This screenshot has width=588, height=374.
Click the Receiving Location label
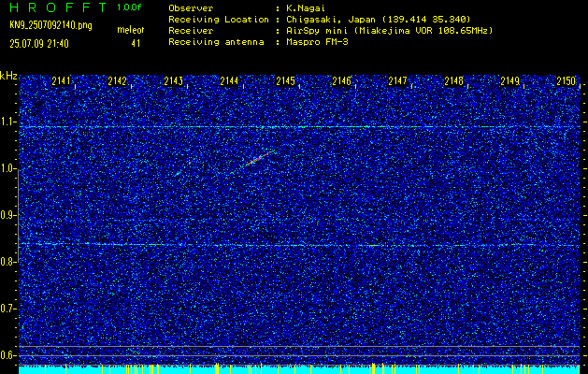click(219, 20)
